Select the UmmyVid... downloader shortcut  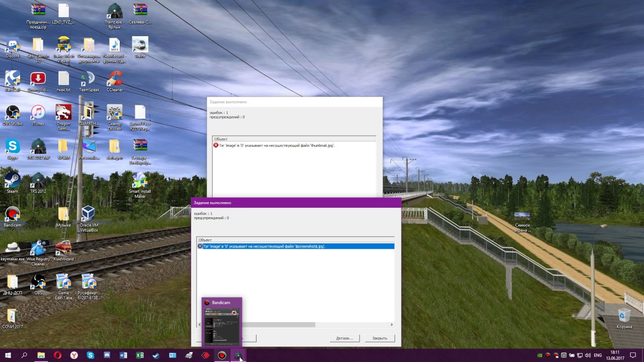(x=38, y=81)
